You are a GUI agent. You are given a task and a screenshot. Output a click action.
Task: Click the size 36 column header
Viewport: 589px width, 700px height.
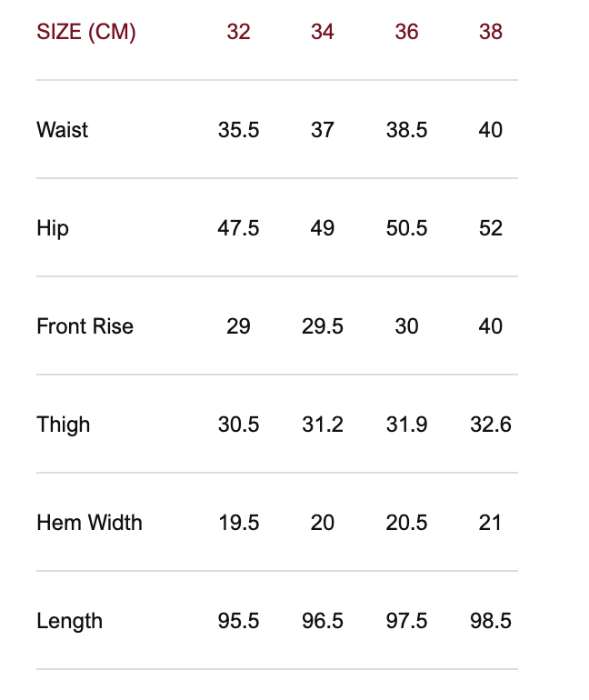pyautogui.click(x=406, y=32)
